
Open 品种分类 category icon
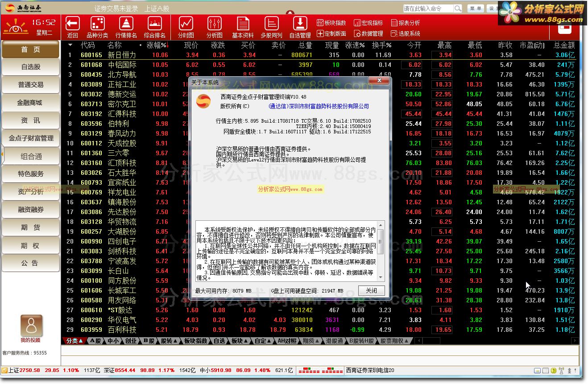coord(97,27)
